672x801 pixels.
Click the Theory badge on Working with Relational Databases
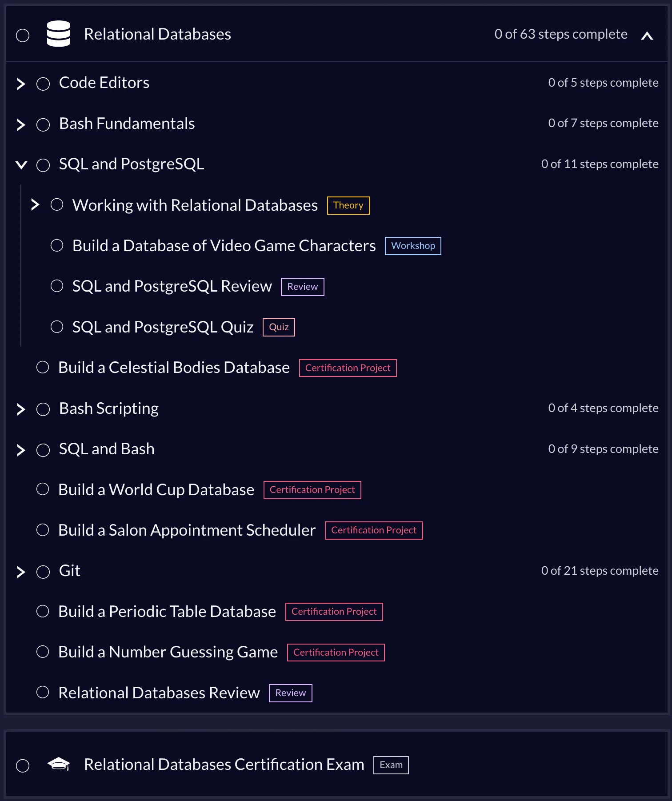(348, 205)
